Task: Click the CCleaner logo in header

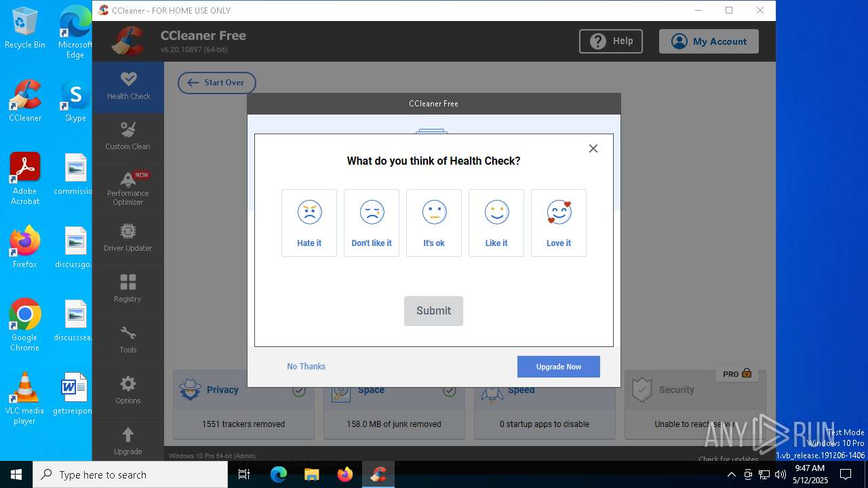Action: point(128,41)
